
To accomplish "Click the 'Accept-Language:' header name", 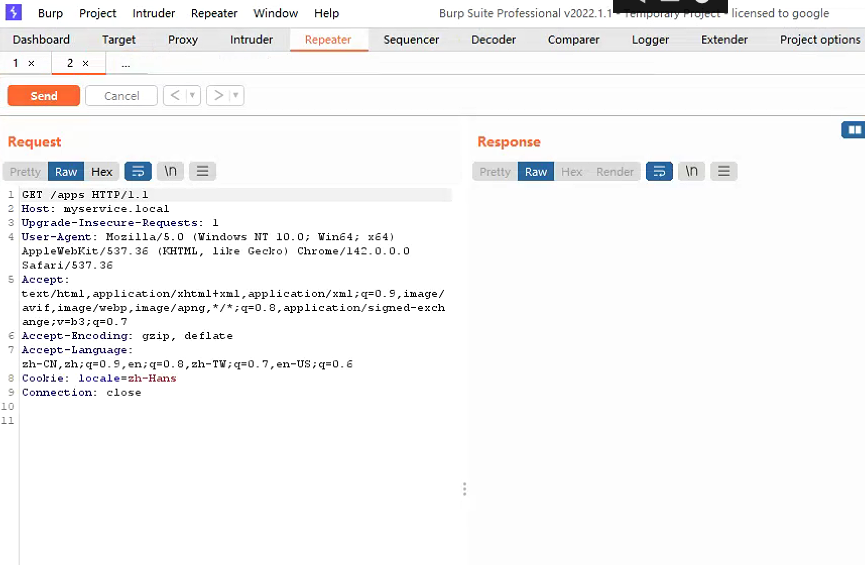I will [77, 350].
